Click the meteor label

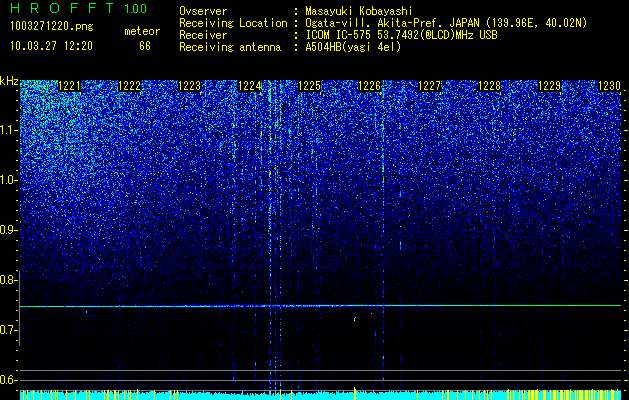(142, 31)
